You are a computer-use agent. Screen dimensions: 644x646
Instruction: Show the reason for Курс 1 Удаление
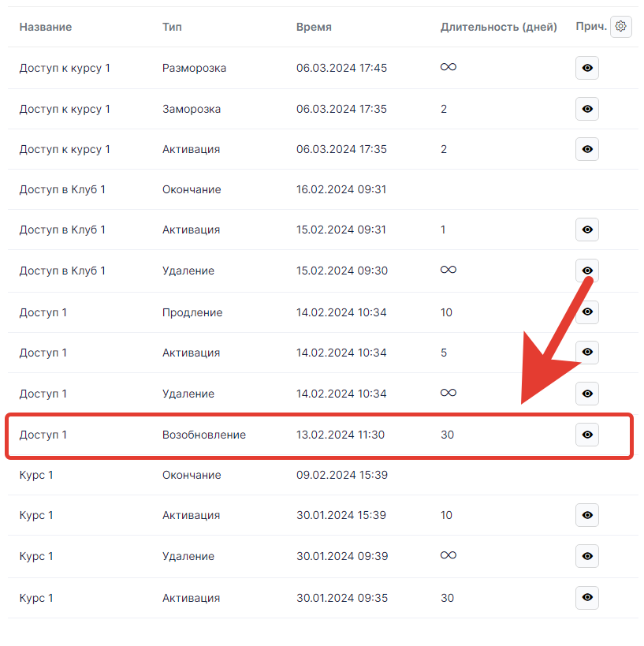586,556
